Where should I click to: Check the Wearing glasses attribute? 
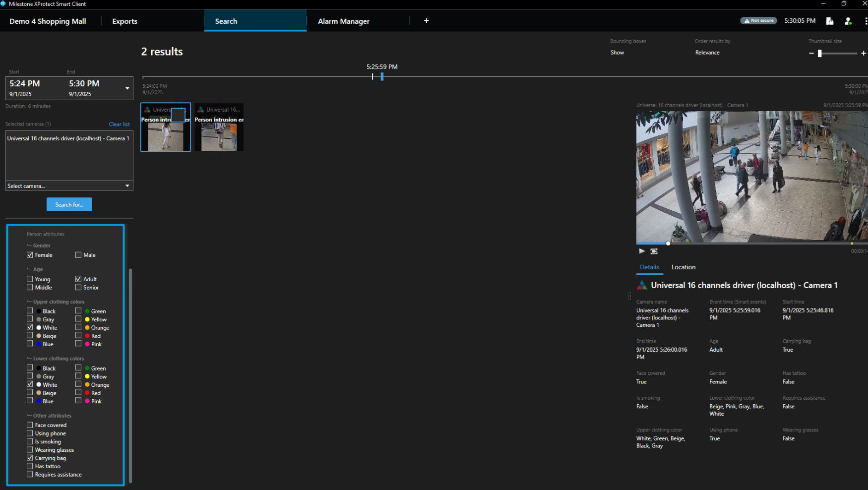[x=30, y=450]
